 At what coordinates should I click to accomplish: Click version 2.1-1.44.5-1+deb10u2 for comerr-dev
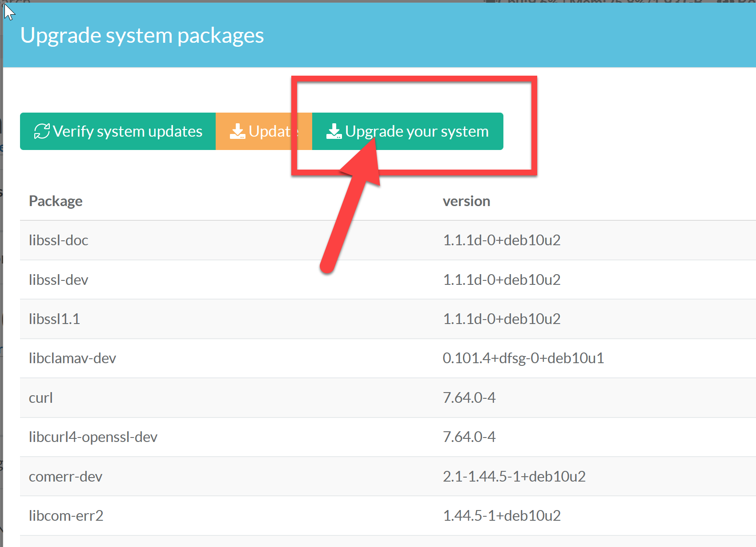514,477
